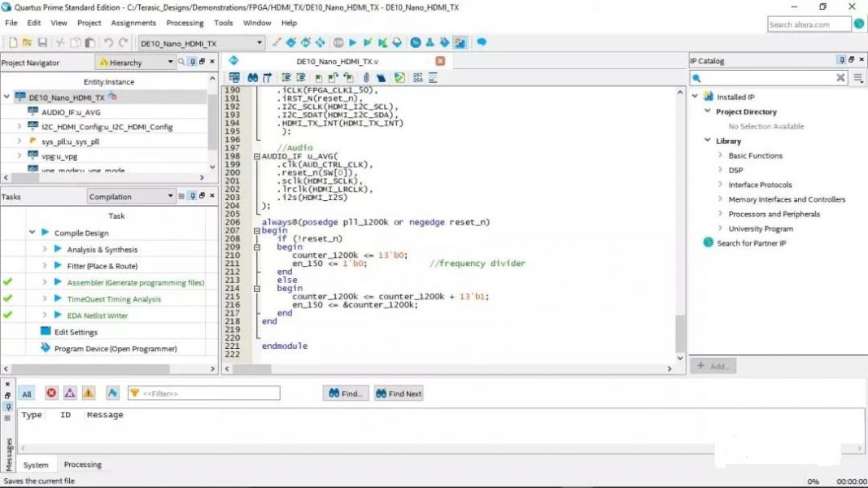
Task: Click the Find Next button
Action: pos(398,394)
